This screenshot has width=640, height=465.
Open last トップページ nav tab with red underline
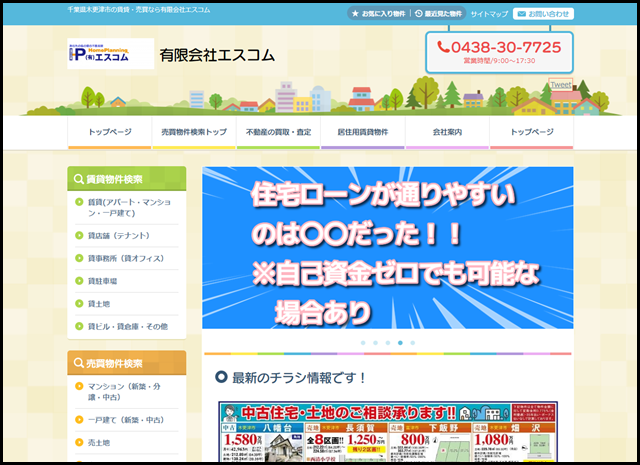532,132
